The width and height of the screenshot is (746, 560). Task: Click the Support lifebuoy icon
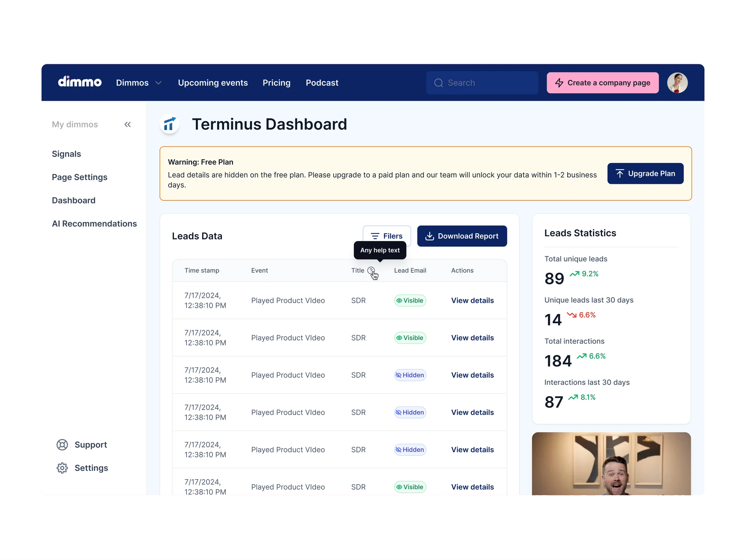pyautogui.click(x=62, y=445)
